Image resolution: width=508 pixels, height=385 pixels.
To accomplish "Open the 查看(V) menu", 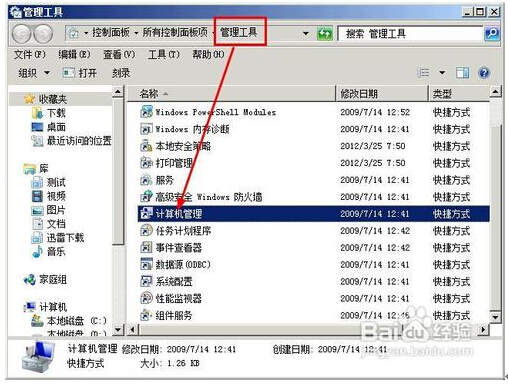I will pyautogui.click(x=119, y=54).
